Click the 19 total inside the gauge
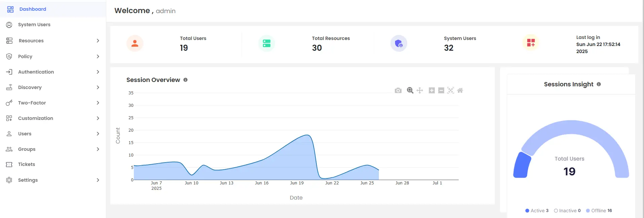 click(569, 172)
